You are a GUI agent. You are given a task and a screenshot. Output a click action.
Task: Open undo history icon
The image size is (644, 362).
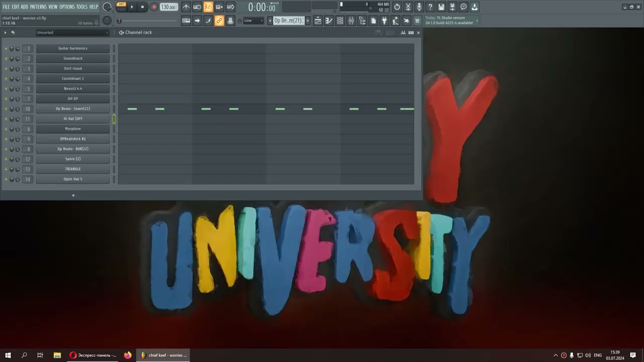[x=397, y=7]
